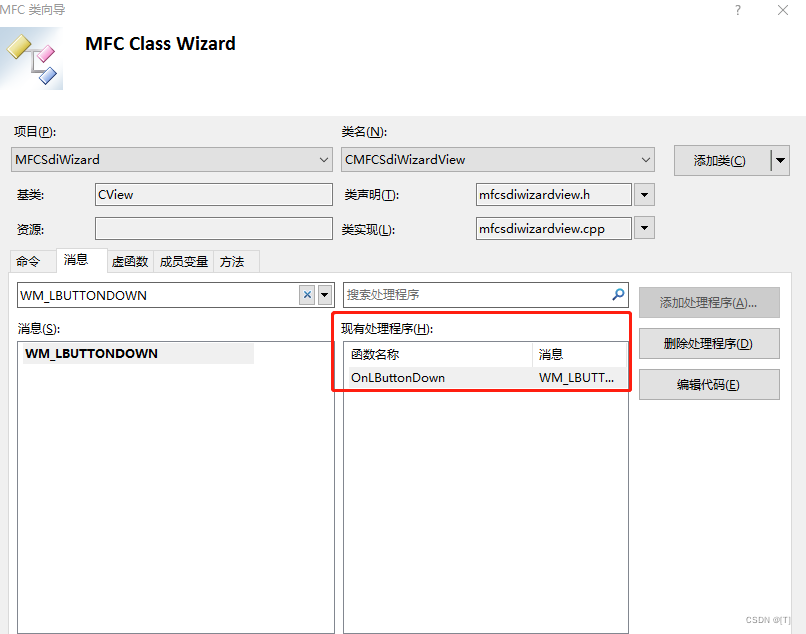Click the 资源 input field

213,228
